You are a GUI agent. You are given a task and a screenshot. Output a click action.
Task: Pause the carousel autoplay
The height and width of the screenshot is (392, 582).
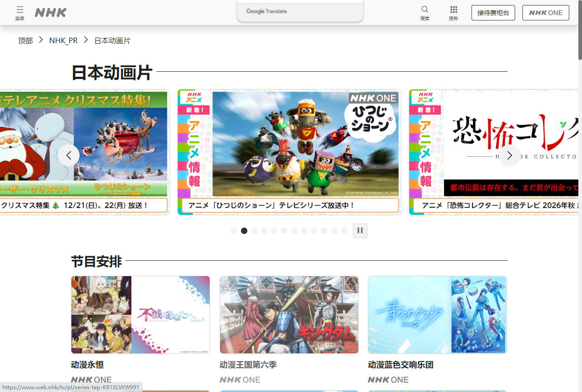[360, 230]
